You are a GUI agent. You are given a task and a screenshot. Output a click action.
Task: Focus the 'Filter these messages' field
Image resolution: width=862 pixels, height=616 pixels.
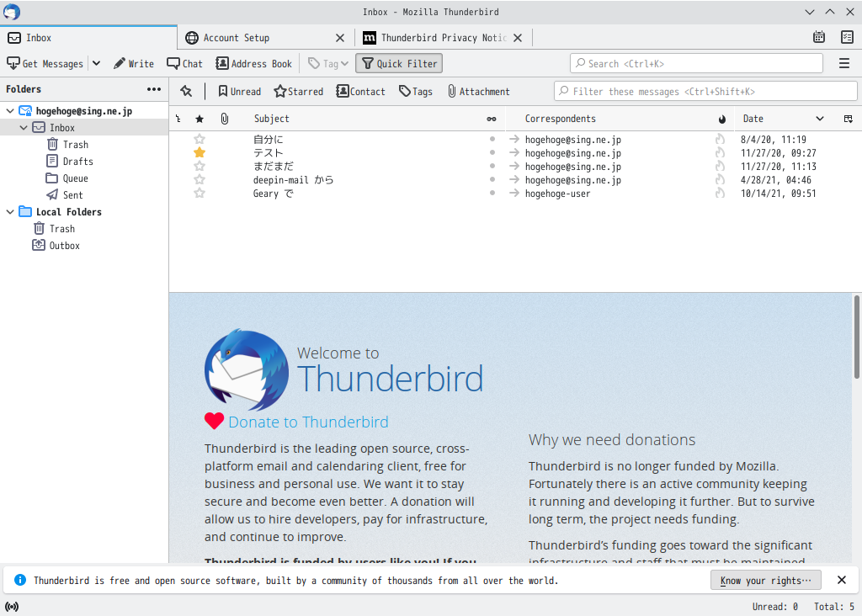[705, 91]
